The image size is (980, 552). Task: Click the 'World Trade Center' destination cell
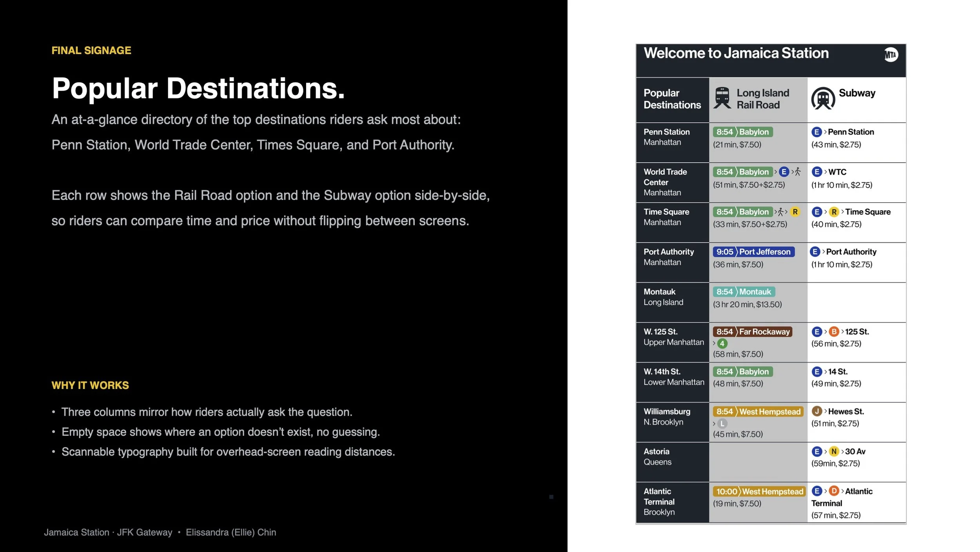(x=672, y=182)
